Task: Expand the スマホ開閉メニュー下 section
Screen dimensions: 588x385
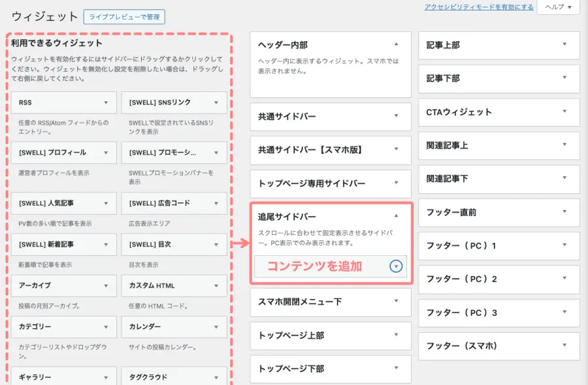Action: point(397,302)
